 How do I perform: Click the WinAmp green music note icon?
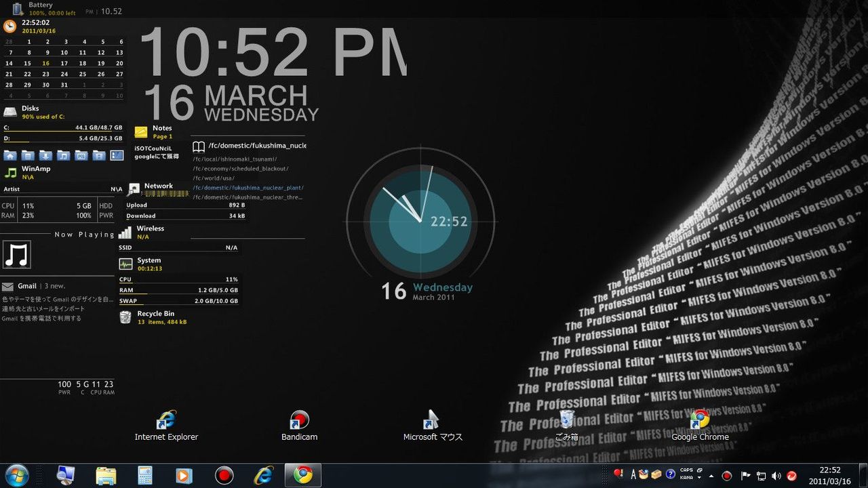coord(10,173)
